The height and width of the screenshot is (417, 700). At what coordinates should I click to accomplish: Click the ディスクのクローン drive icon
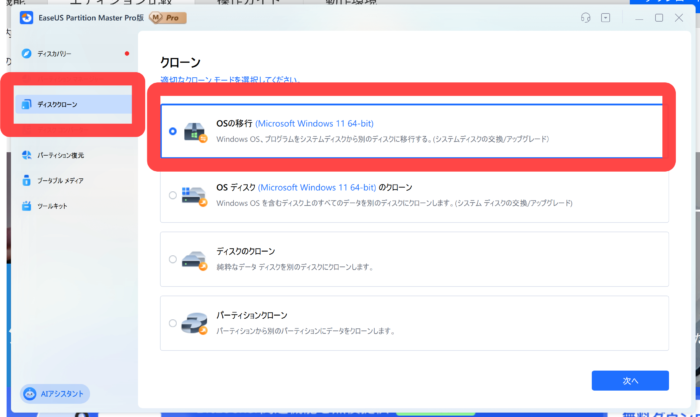pyautogui.click(x=194, y=260)
